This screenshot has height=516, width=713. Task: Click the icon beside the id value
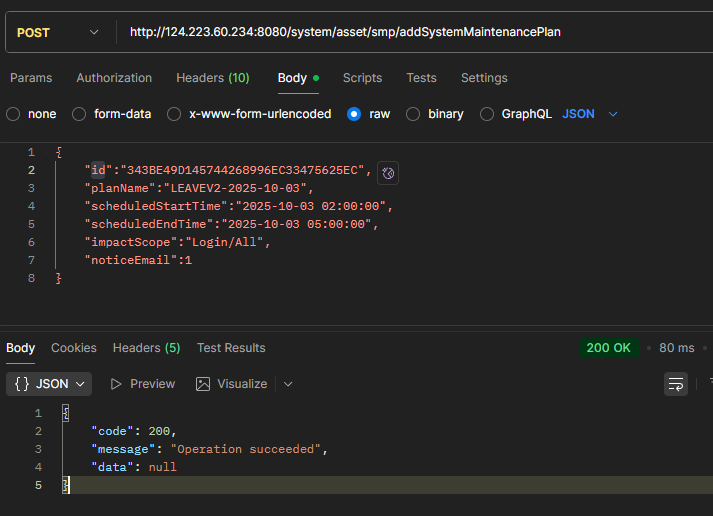pyautogui.click(x=389, y=172)
